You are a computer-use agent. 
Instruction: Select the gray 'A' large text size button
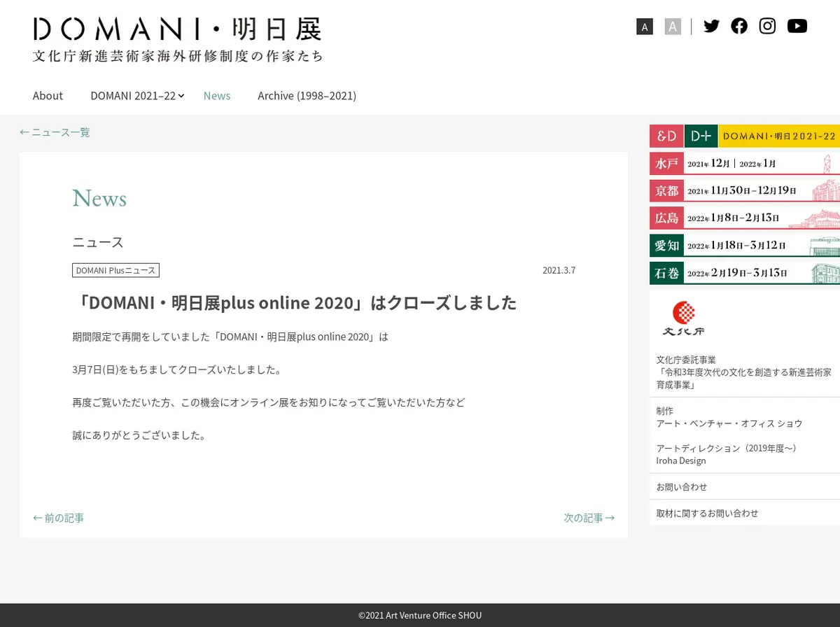pos(673,27)
